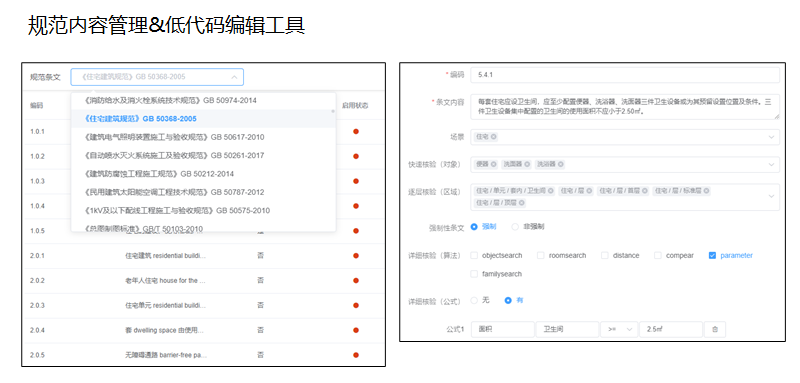Click the 2.5㎡ value field in 公式1

671,329
